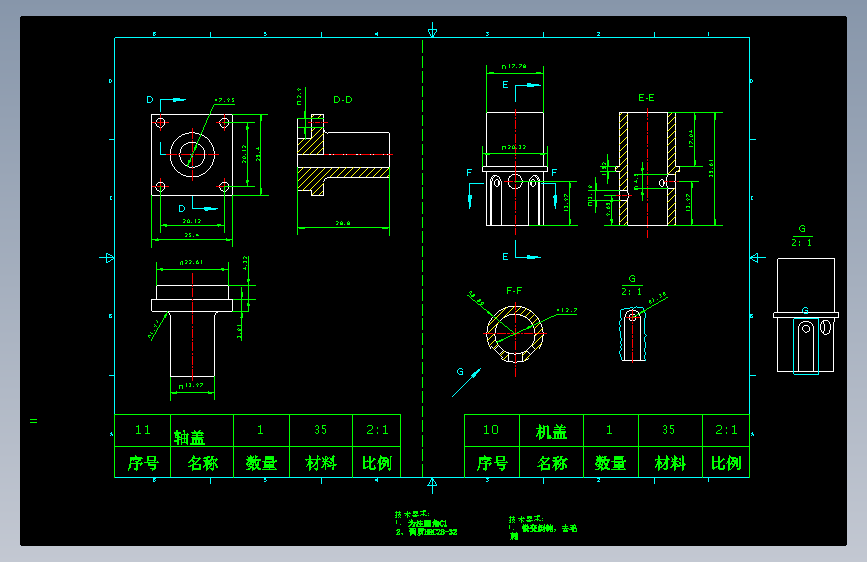Click the E-E section view label
Image resolution: width=867 pixels, height=562 pixels.
pos(646,98)
